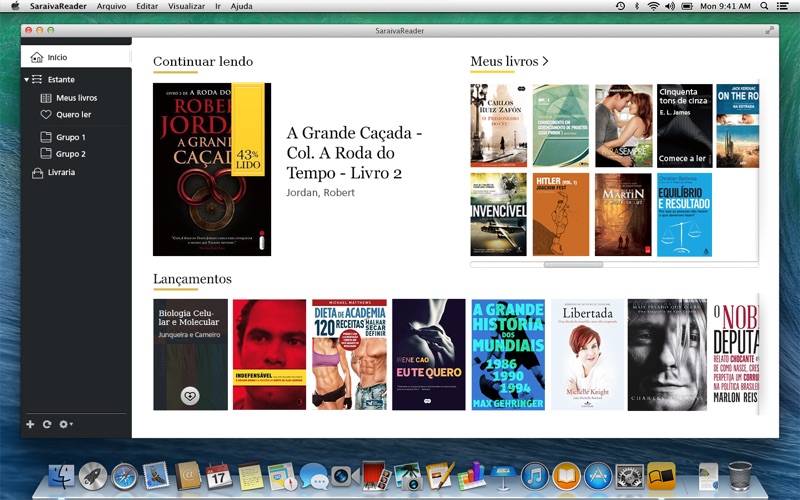The height and width of the screenshot is (500, 800).
Task: Open the Libertada book cover
Action: point(587,354)
